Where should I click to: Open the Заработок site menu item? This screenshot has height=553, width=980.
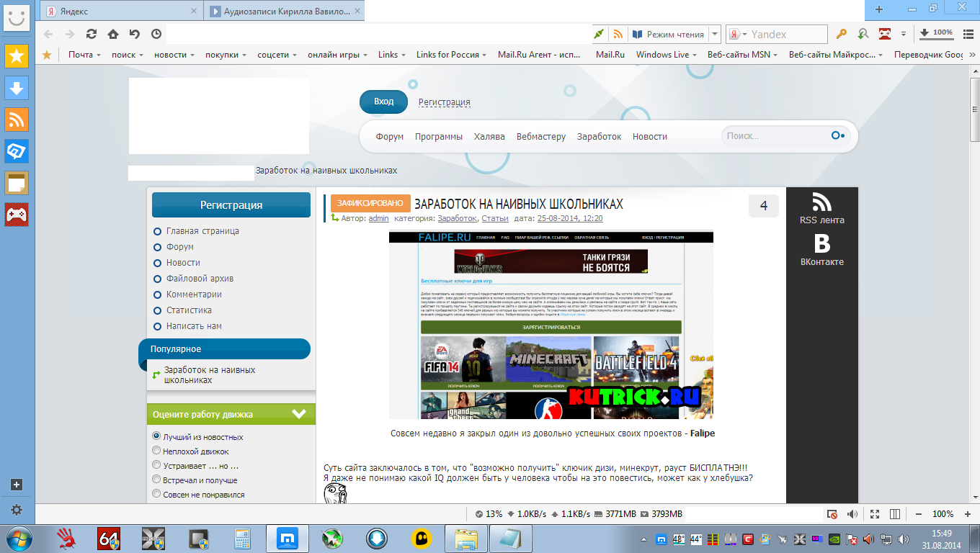pyautogui.click(x=599, y=136)
